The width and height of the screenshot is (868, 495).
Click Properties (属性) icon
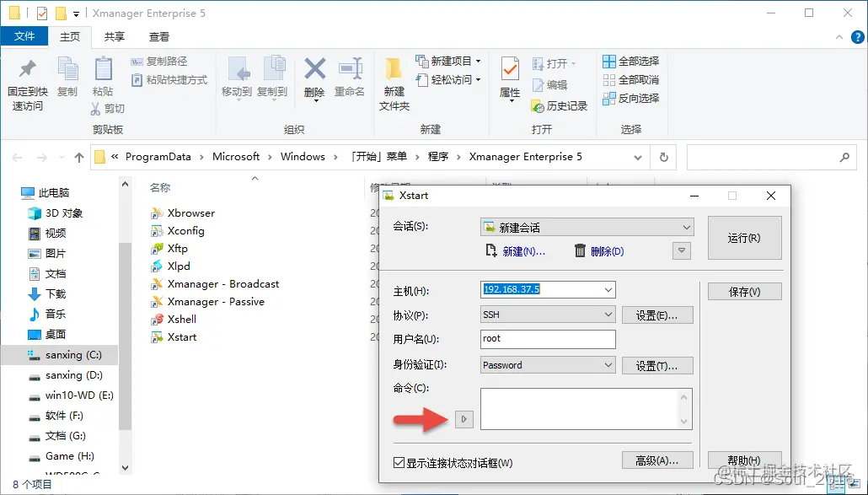pyautogui.click(x=510, y=70)
